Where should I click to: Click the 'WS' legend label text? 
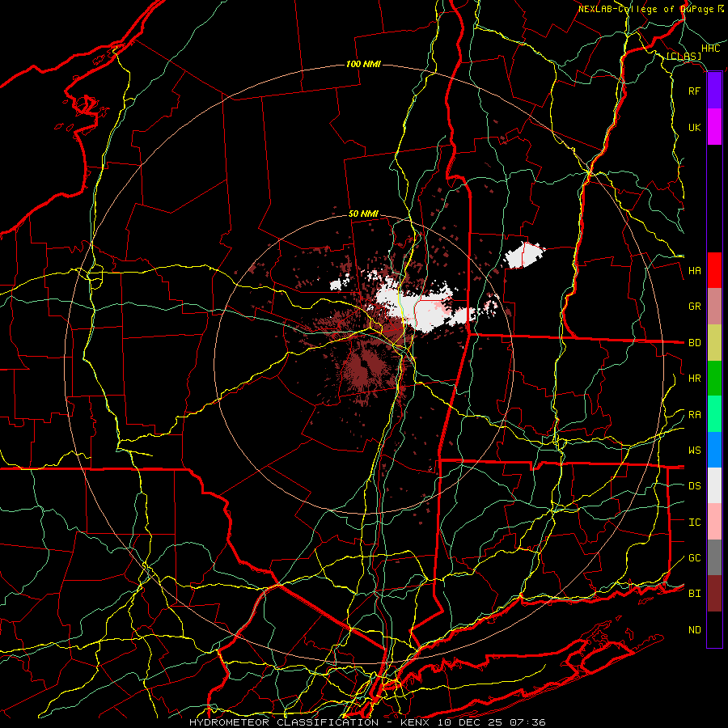click(694, 451)
